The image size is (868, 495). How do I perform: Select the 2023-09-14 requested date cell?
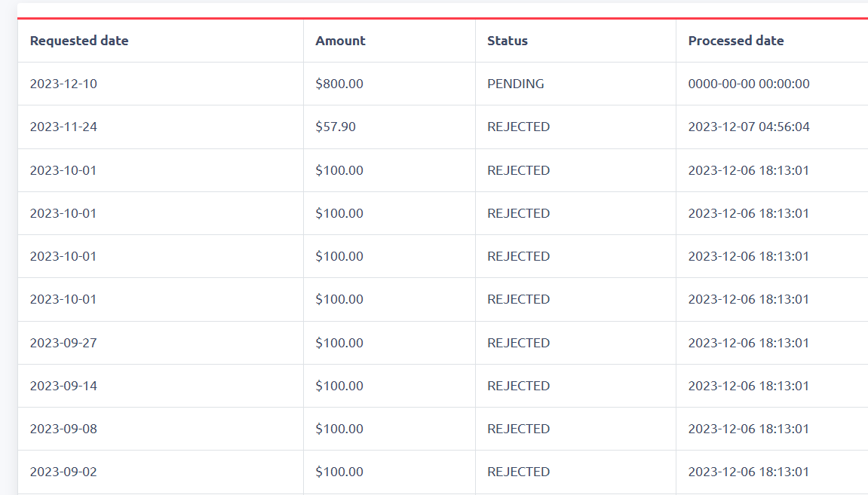click(x=63, y=386)
